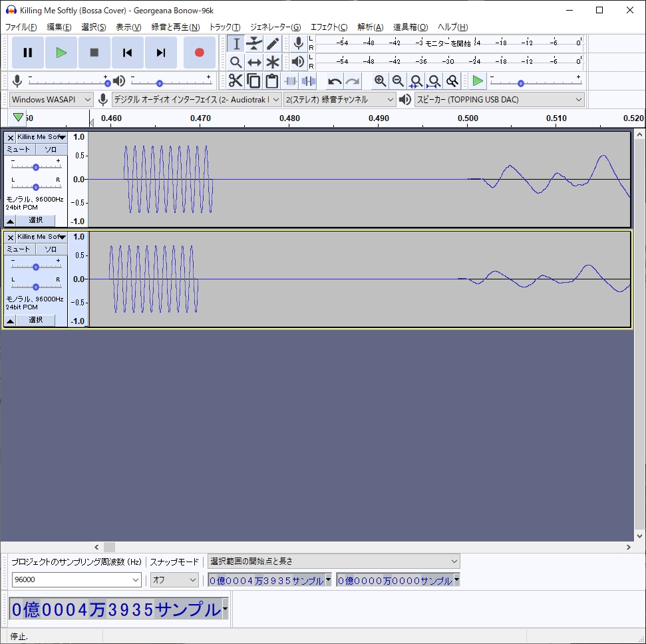Click the second track's pan slider handle
The height and width of the screenshot is (644, 646).
click(x=36, y=287)
